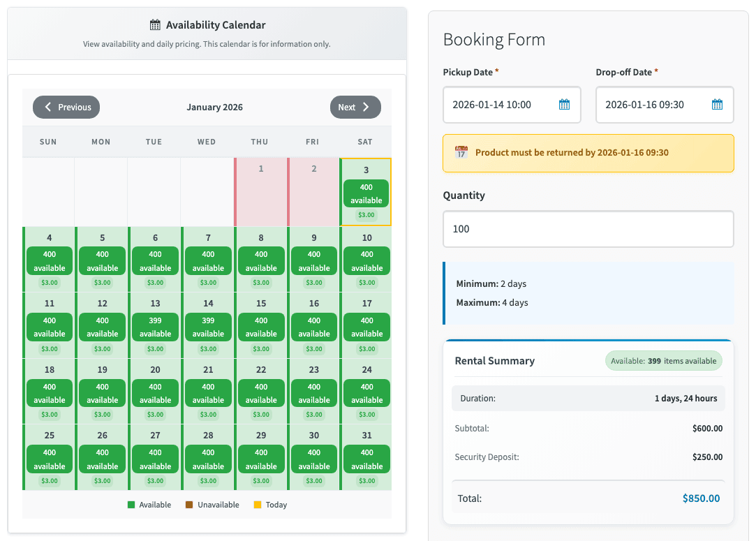
Task: Open the Pickup Date calendar picker icon
Action: (564, 105)
